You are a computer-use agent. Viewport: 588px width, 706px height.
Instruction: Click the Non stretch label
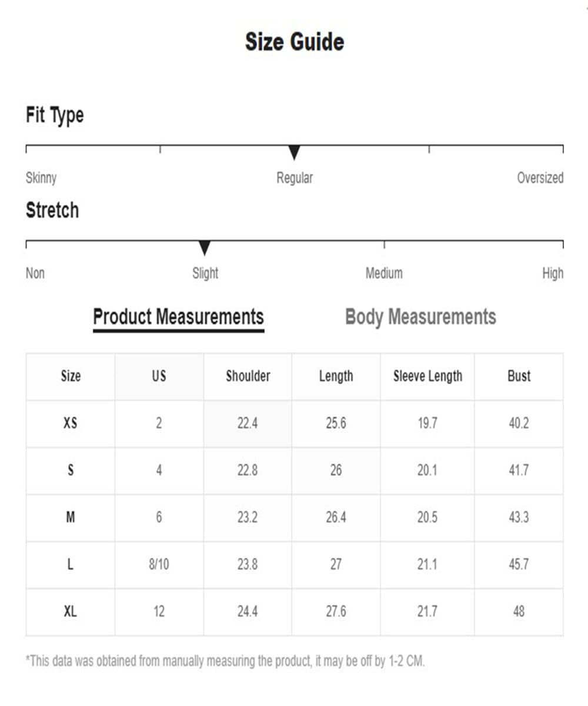tap(35, 273)
